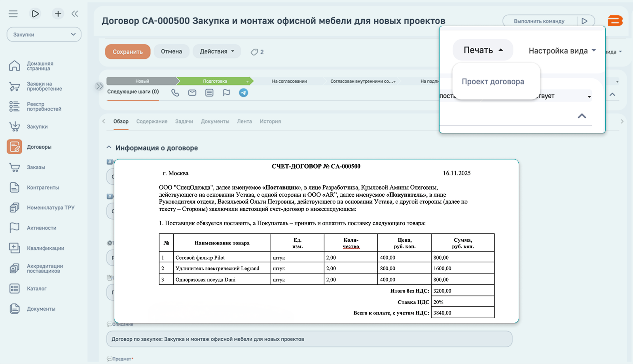Image resolution: width=633 pixels, height=364 pixels.
Task: Click the Описание text field
Action: (x=309, y=339)
